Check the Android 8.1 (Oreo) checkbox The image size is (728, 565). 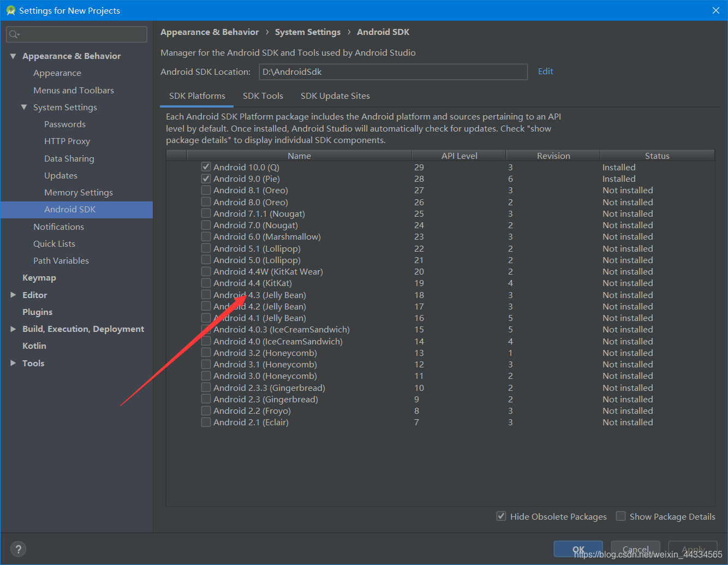[206, 190]
